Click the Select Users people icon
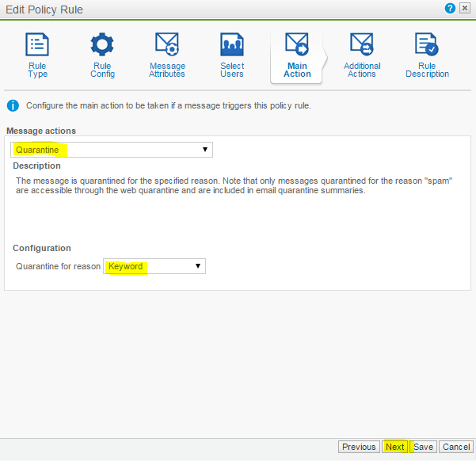476x461 pixels. 232,44
